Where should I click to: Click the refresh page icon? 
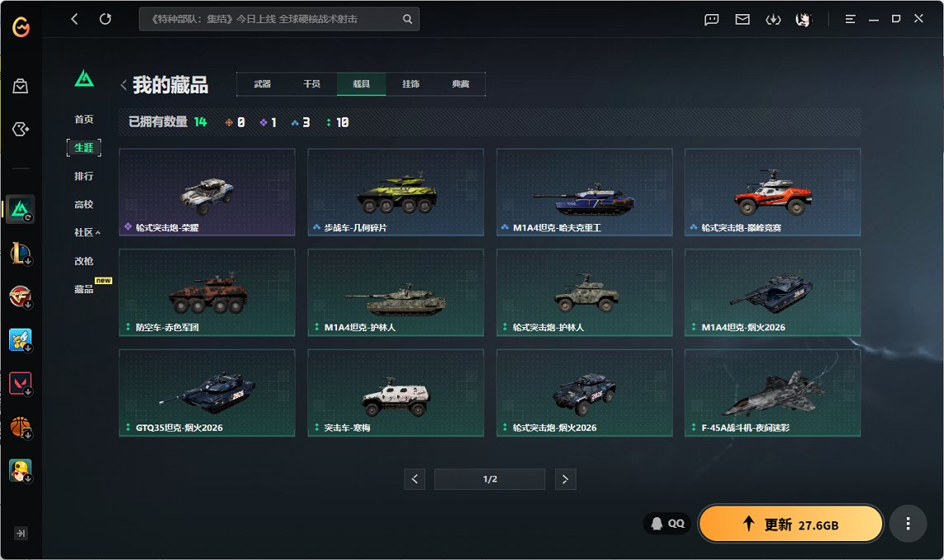click(105, 19)
